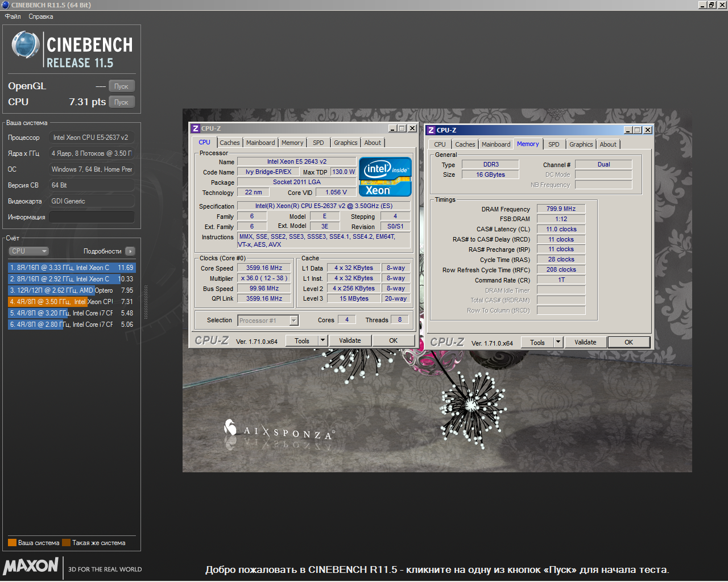Image resolution: width=728 pixels, height=582 pixels.
Task: Click the Видеокарта GDI Generic field
Action: [92, 201]
